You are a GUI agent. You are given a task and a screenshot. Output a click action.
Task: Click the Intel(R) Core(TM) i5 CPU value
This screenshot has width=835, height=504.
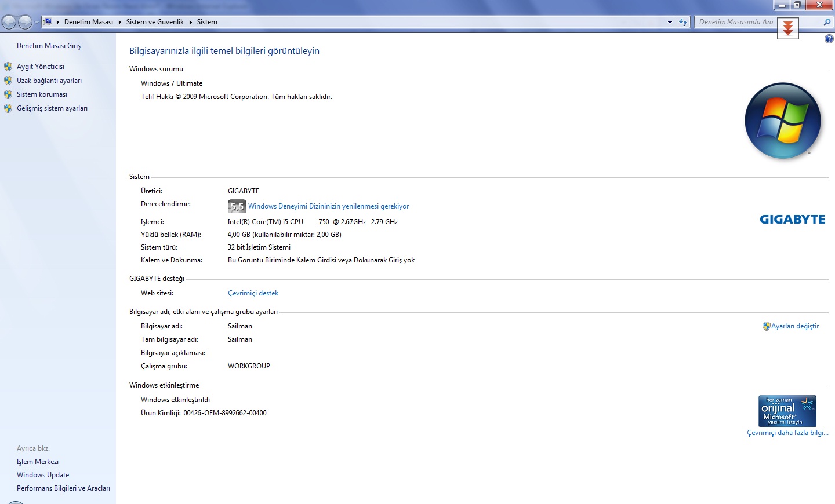click(x=313, y=222)
